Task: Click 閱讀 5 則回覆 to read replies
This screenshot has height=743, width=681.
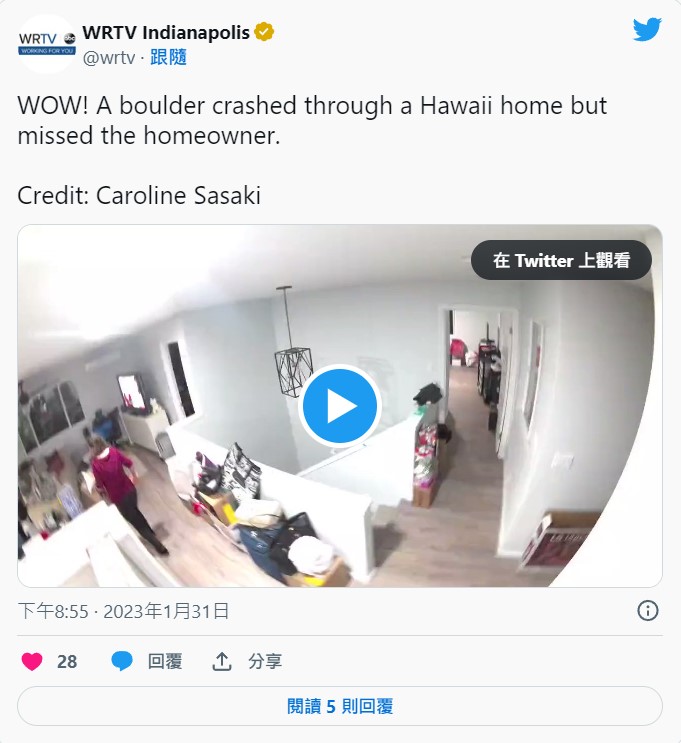Action: (x=340, y=706)
